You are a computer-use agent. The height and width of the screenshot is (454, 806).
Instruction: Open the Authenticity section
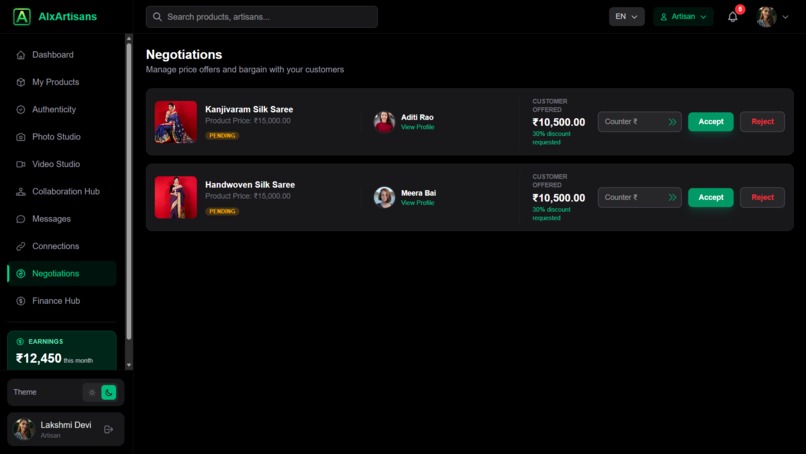pyautogui.click(x=62, y=110)
